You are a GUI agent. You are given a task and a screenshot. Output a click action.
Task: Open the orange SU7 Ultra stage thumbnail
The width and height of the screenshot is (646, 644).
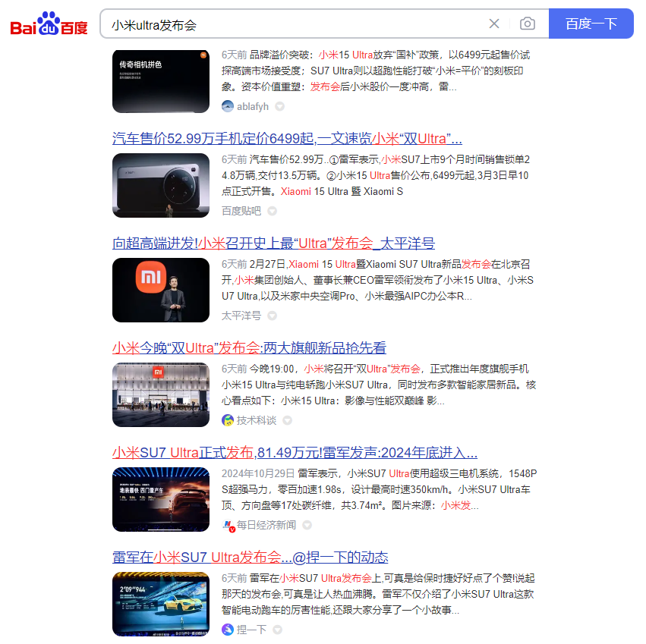161,499
